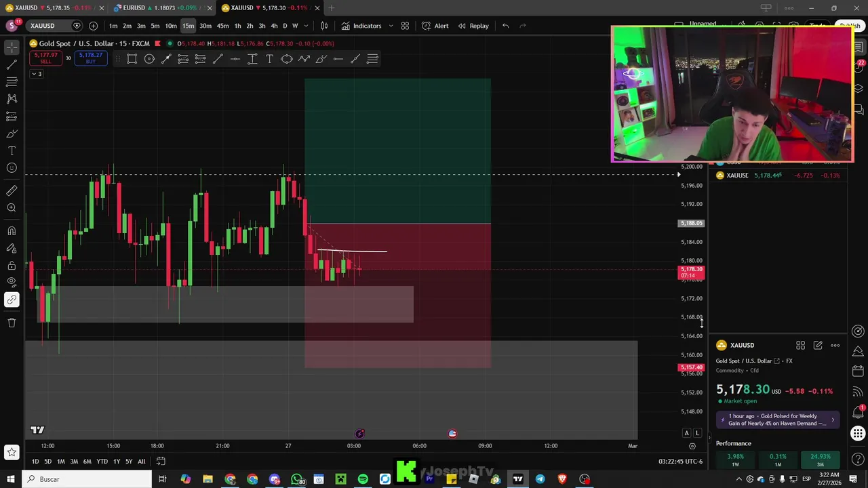Screen dimensions: 868x488
Task: Select the YTD date range
Action: [x=102, y=462]
